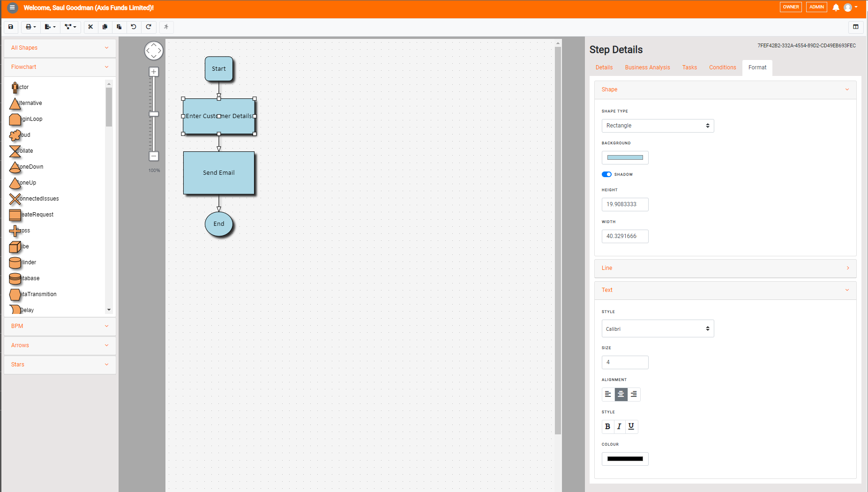Save the current flowchart

pos(10,27)
